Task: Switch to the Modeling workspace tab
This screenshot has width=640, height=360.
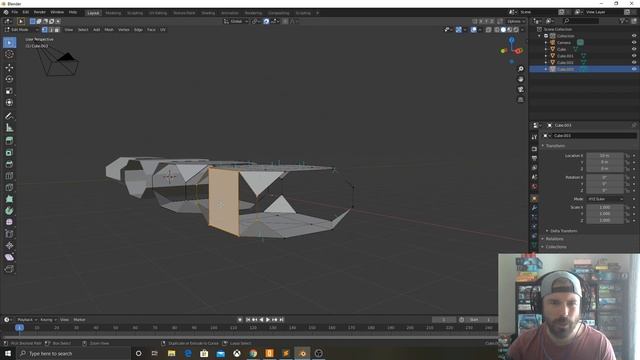Action: [113, 13]
